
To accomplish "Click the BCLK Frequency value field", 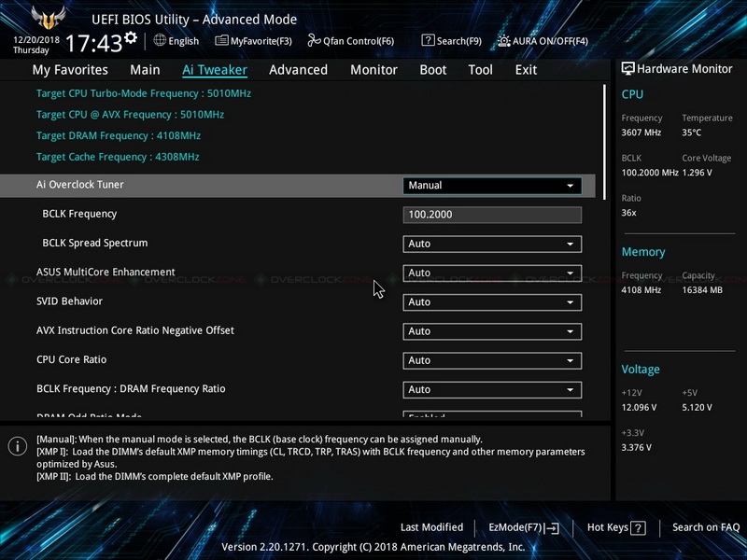I will pyautogui.click(x=492, y=215).
